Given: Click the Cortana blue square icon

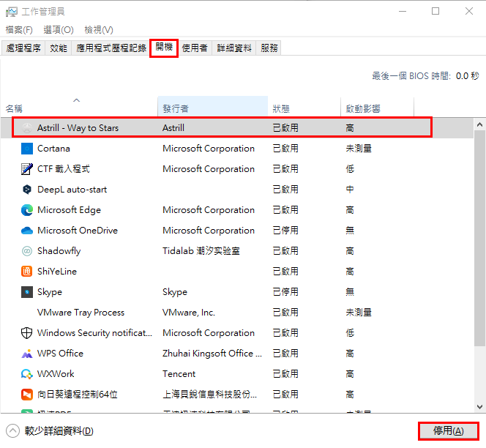Looking at the screenshot, I should pos(27,149).
